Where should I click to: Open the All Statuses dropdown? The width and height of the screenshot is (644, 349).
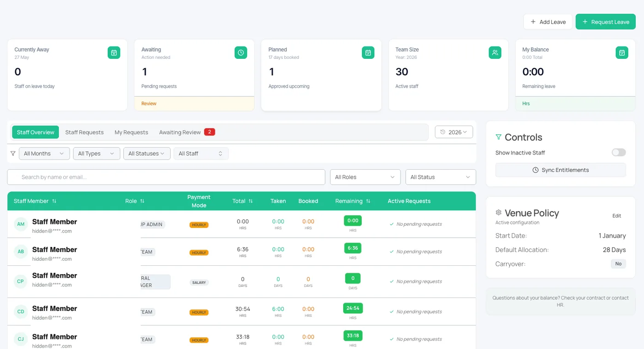click(147, 154)
